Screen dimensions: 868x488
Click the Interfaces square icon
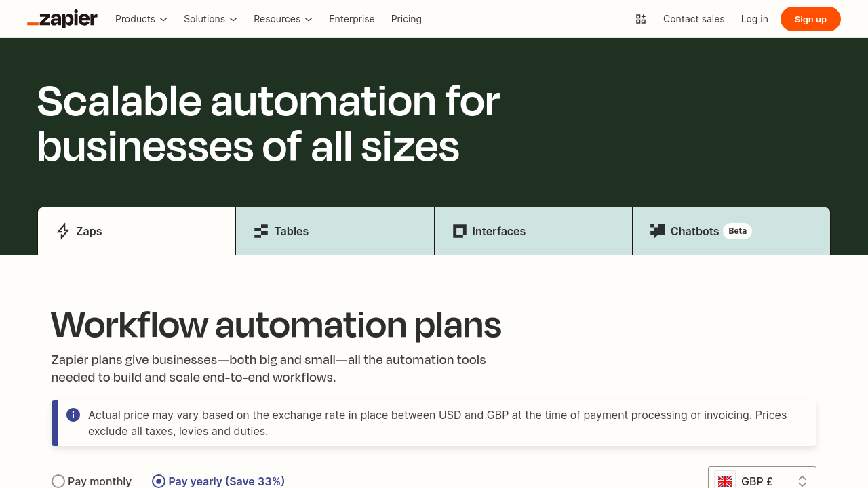(x=460, y=231)
